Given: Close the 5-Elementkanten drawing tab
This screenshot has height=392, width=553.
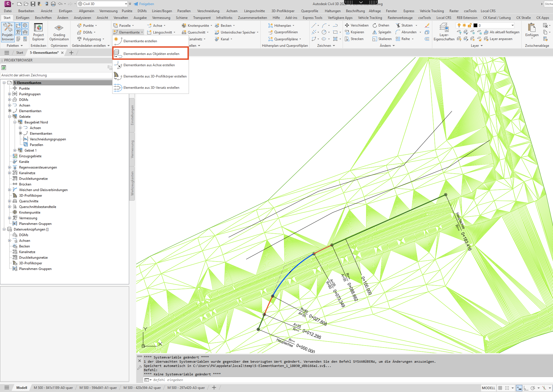Looking at the screenshot, I should click(x=62, y=53).
